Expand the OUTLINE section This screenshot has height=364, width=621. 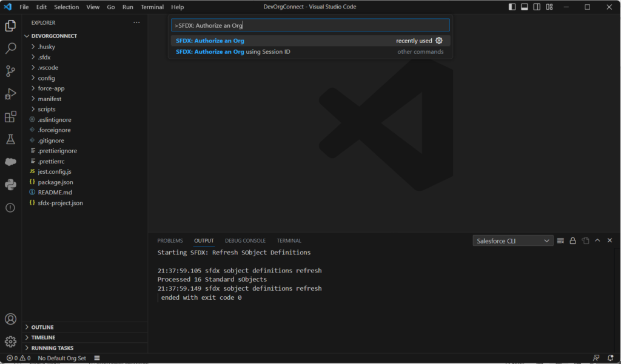42,327
